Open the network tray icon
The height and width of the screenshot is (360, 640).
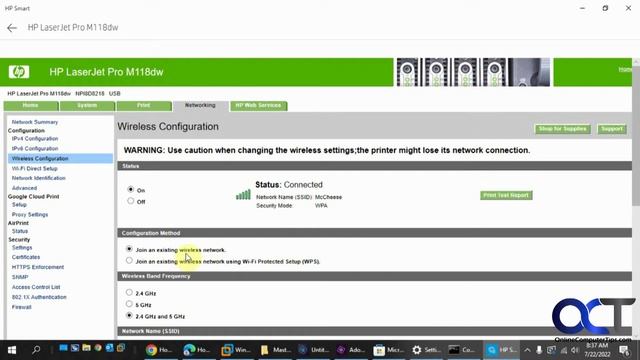coord(563,350)
